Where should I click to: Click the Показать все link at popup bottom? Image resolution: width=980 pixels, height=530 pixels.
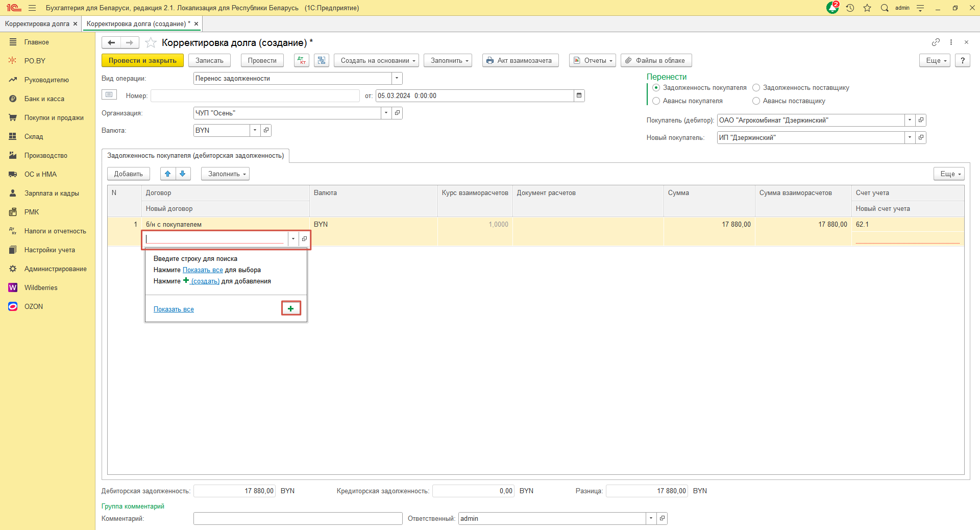pos(174,309)
